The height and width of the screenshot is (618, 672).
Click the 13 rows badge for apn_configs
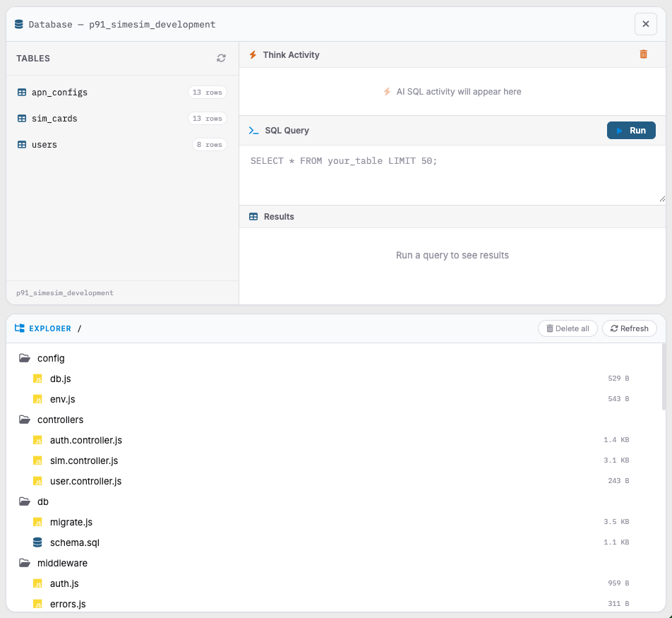tap(208, 93)
